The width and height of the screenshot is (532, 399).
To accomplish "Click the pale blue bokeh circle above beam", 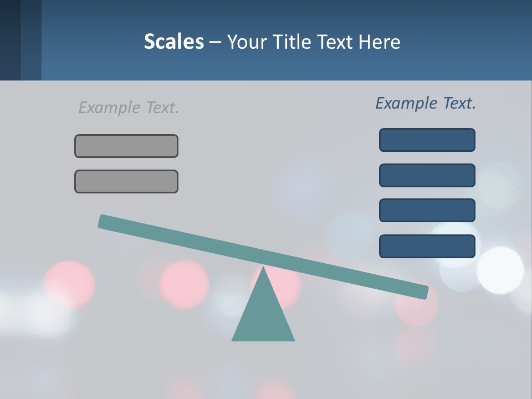I will 349,235.
